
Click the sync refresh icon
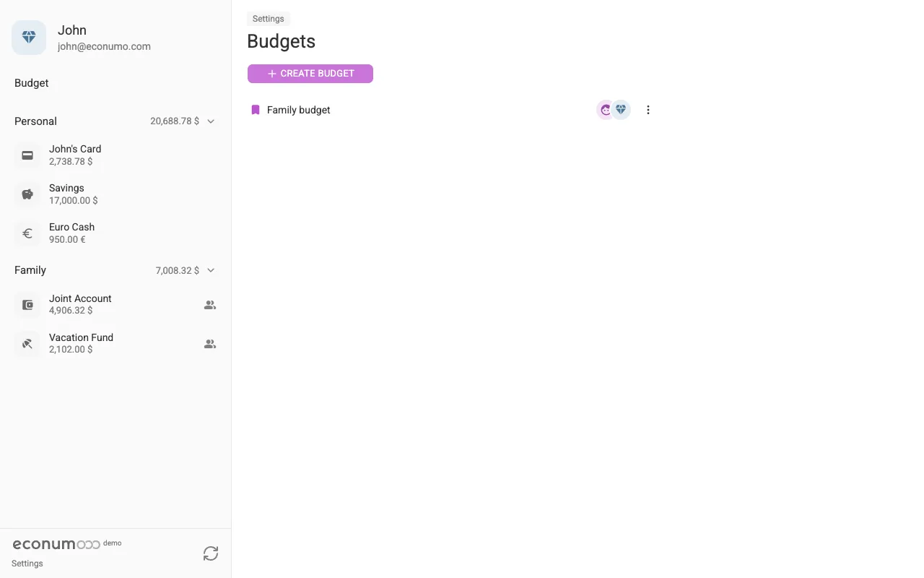click(211, 553)
